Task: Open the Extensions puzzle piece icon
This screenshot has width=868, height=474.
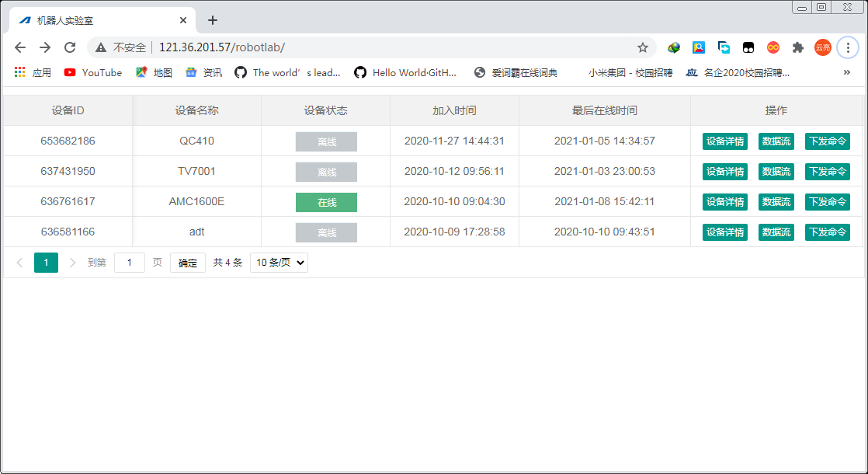Action: coord(797,47)
